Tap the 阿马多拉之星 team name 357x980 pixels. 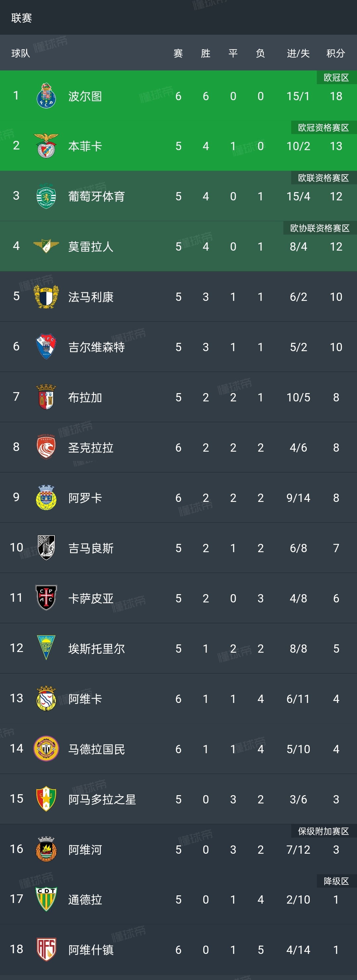(x=102, y=799)
